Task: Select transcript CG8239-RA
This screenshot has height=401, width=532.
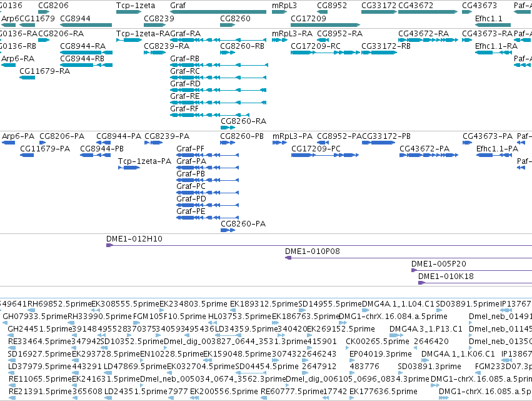Action: [x=154, y=53]
